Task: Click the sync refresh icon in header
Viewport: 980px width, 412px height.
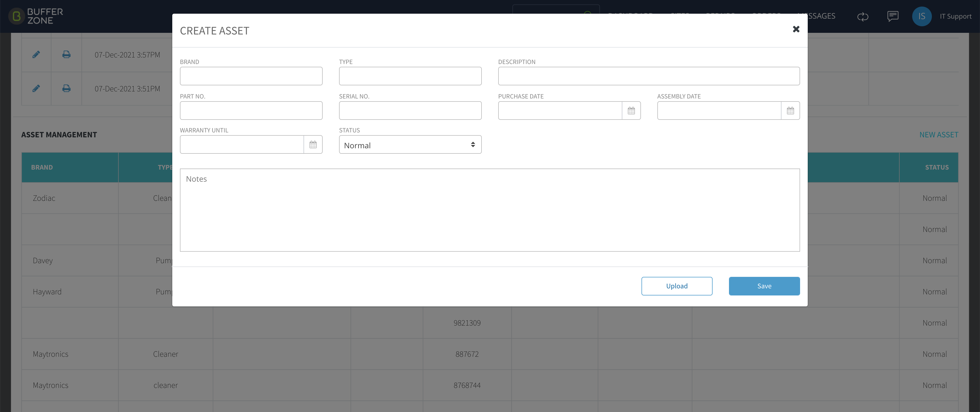Action: tap(862, 16)
